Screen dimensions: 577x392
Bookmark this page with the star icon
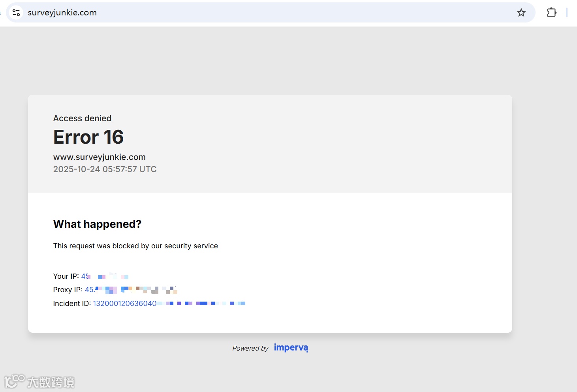[x=521, y=13]
